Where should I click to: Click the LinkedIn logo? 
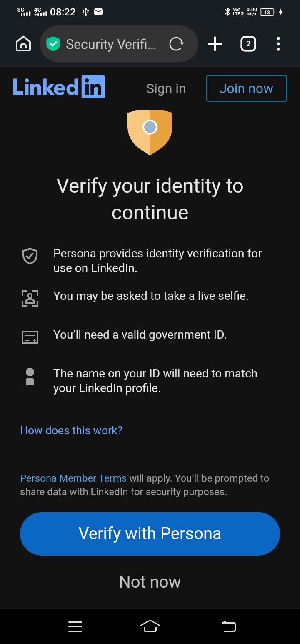(x=59, y=87)
